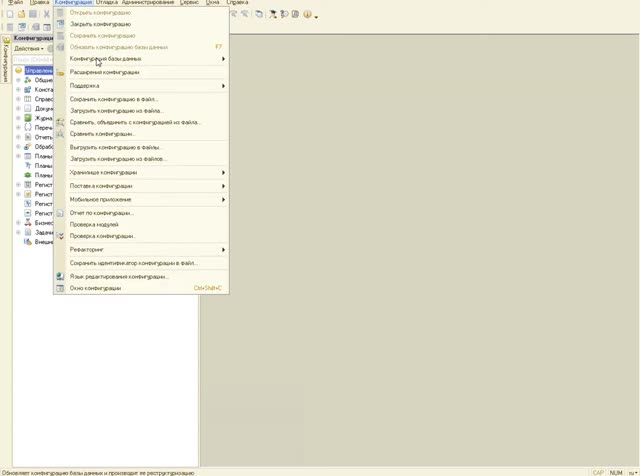Click the Журналы документов green tree icon
Screen dimensions: 640x476
(28, 118)
